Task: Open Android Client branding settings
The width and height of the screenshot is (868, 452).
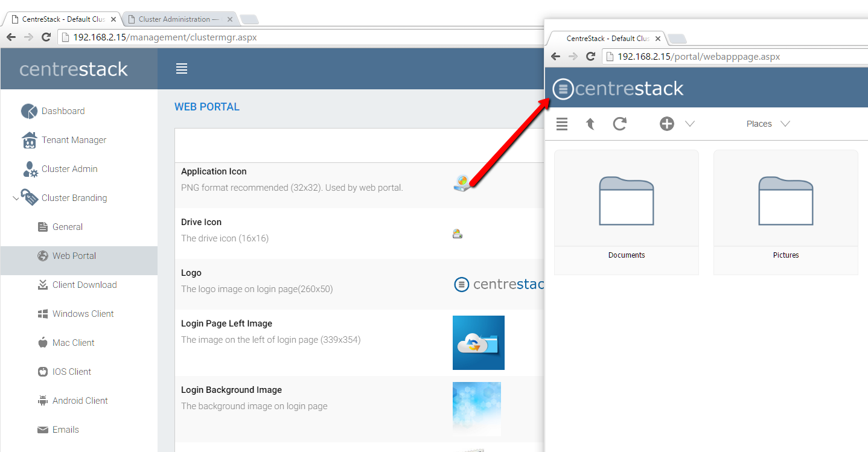Action: pyautogui.click(x=80, y=401)
